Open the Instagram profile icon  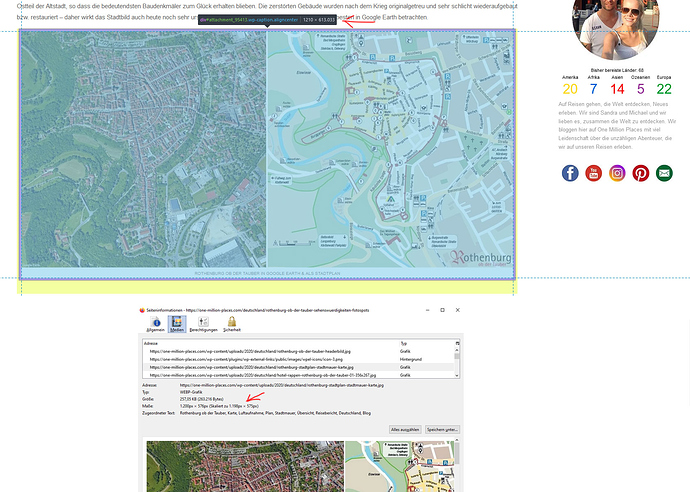(617, 173)
